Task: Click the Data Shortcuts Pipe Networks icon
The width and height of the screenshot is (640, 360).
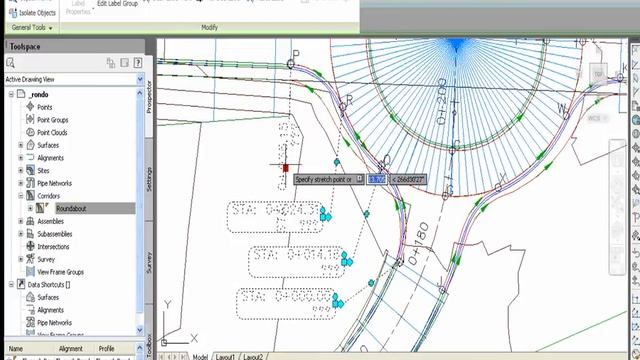Action: pos(30,322)
